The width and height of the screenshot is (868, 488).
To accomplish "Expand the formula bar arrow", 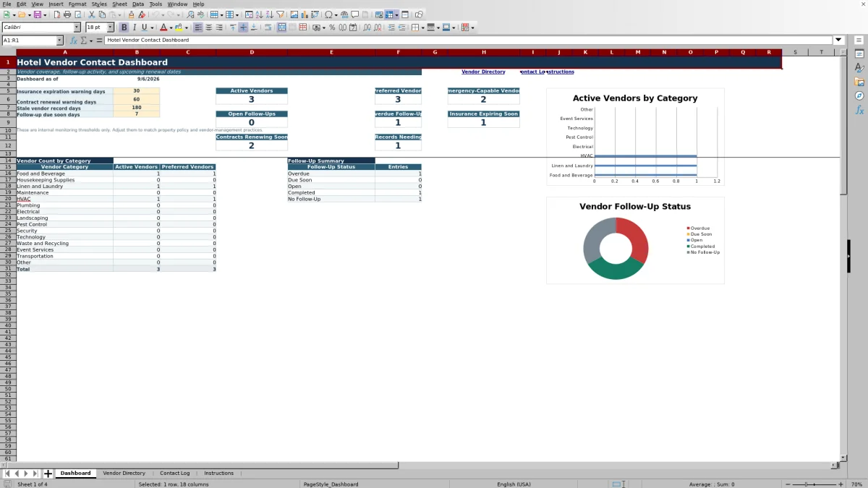I will coord(838,40).
